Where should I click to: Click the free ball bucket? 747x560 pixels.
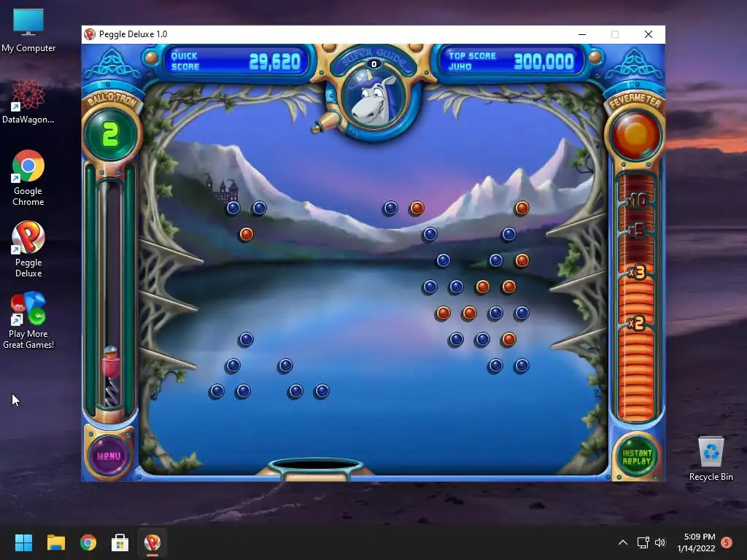coord(315,467)
